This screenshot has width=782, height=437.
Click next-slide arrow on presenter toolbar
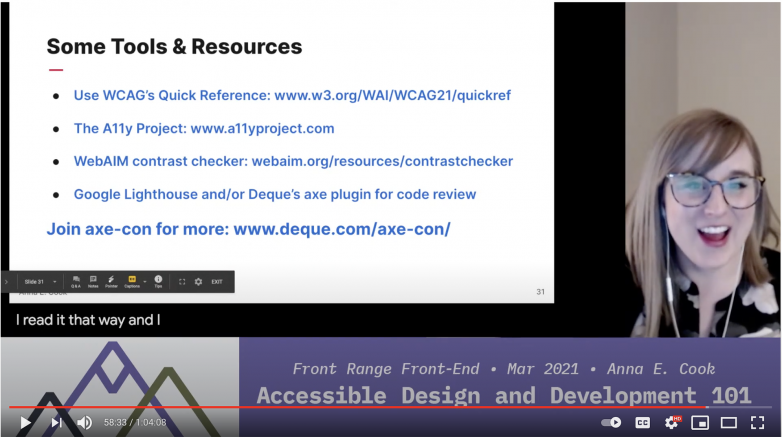pos(6,282)
